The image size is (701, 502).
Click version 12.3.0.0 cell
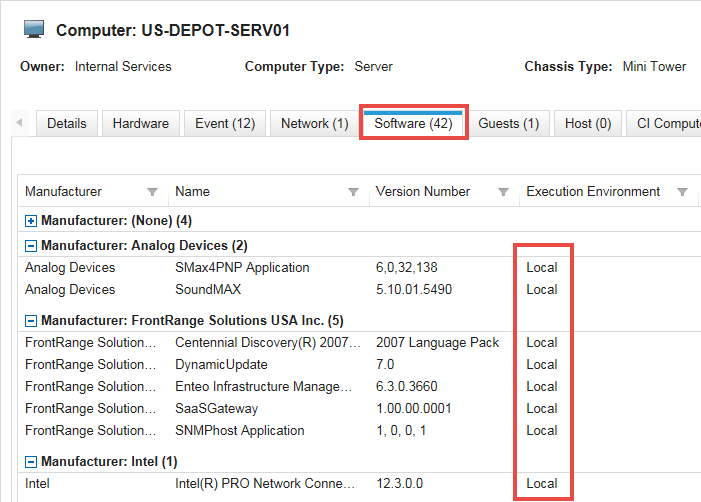[x=399, y=484]
